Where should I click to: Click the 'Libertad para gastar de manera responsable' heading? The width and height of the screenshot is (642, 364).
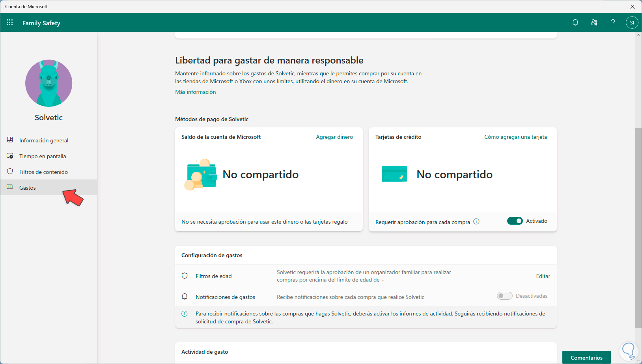pos(269,60)
